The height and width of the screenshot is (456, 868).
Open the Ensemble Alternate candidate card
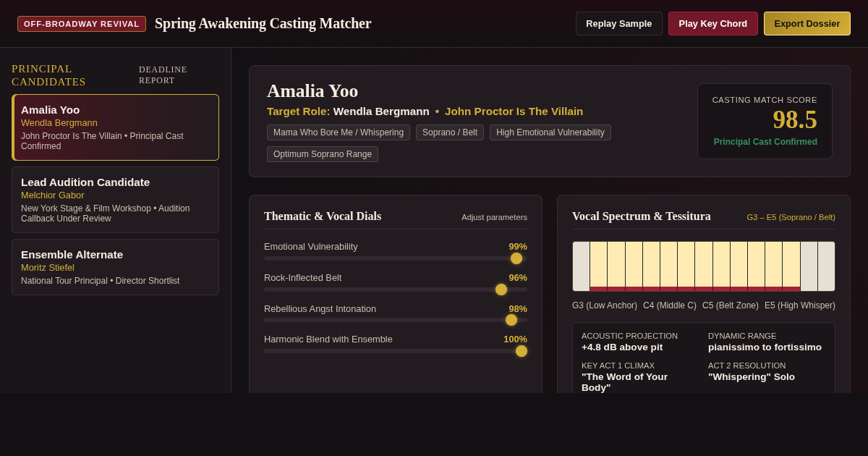point(115,267)
